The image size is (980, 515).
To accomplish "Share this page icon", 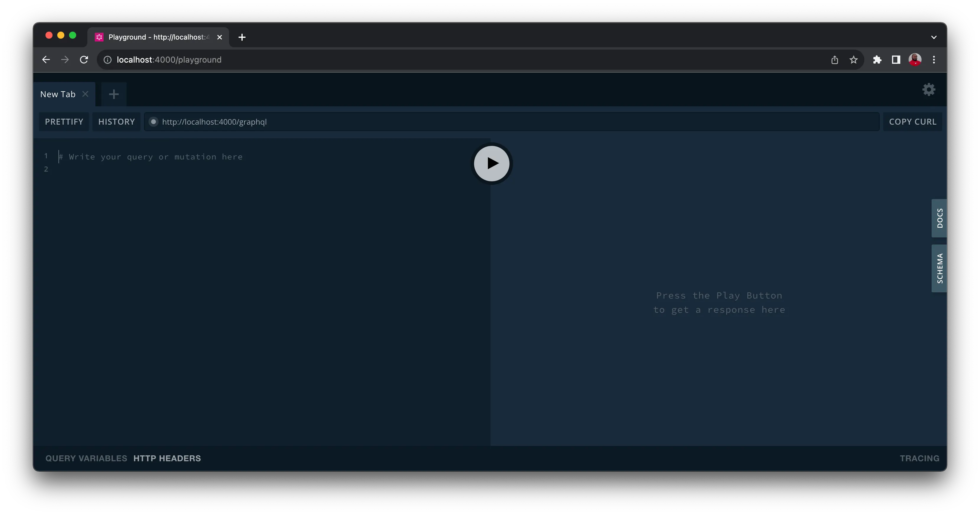I will click(x=834, y=60).
